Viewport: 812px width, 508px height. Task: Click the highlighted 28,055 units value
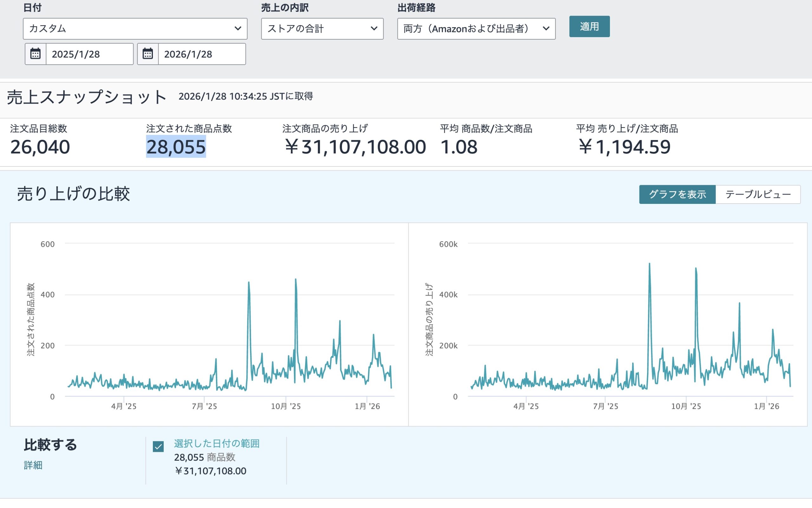pyautogui.click(x=176, y=147)
